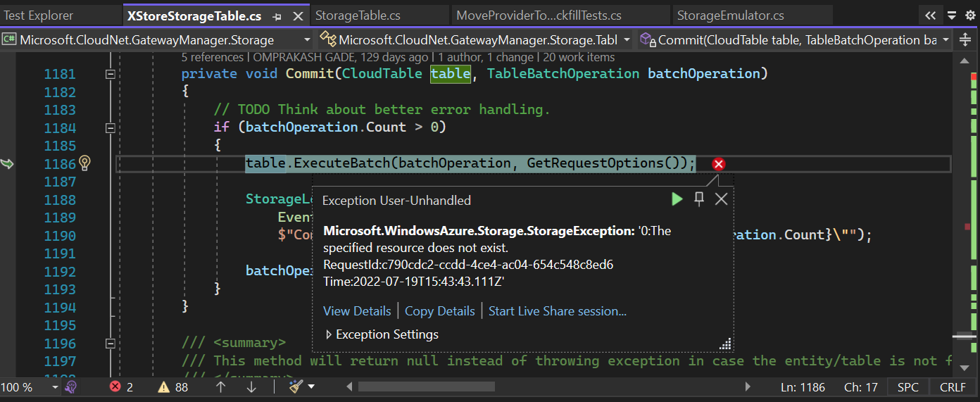Click the 1 author, 1 change CodeLens
980x402 pixels.
click(486, 58)
